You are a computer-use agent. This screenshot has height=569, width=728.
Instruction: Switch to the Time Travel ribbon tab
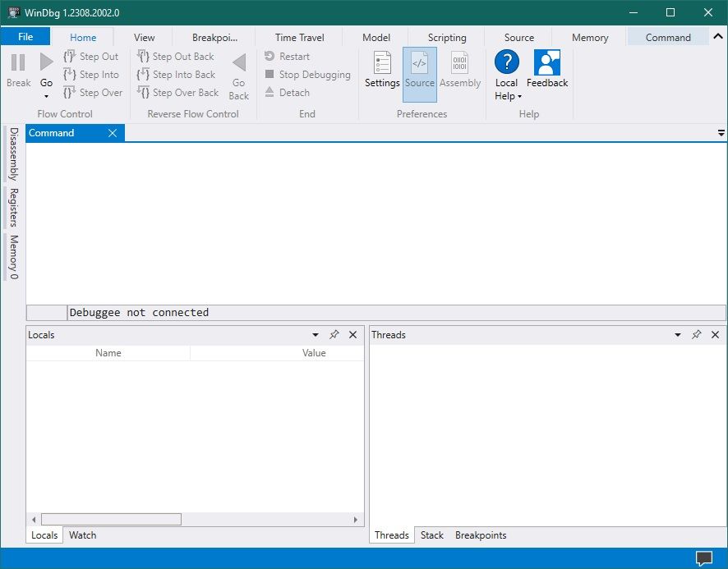click(298, 37)
